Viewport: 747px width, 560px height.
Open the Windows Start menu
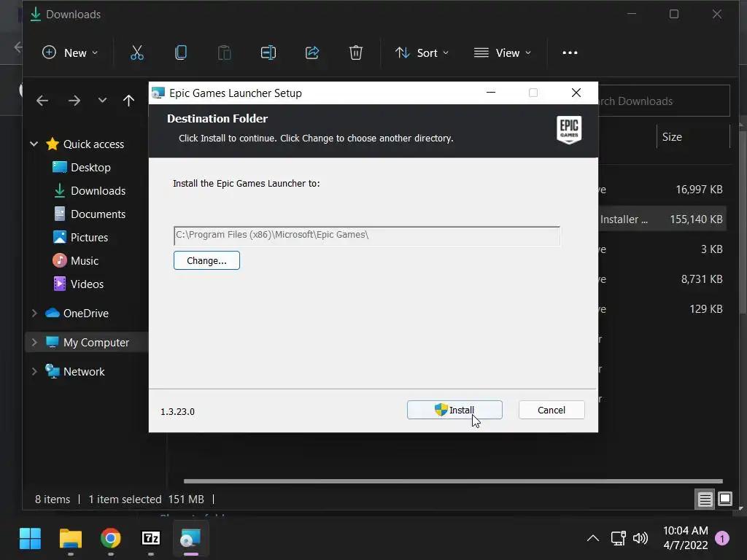coord(30,539)
